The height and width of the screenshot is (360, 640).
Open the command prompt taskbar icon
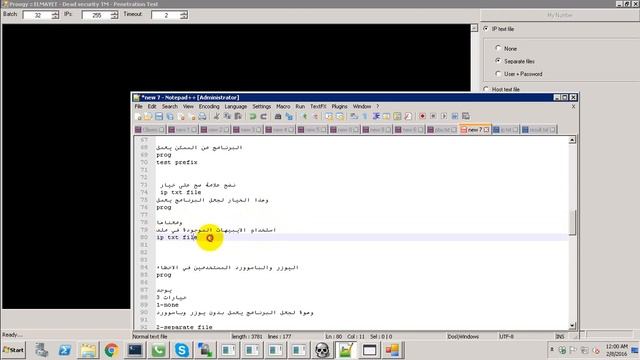coord(135,350)
